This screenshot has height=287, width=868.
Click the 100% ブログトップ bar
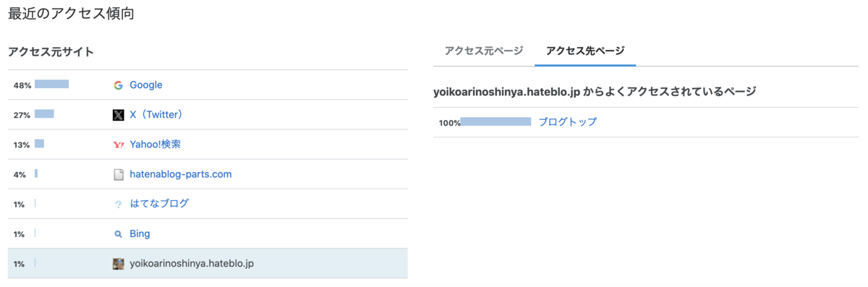[495, 121]
